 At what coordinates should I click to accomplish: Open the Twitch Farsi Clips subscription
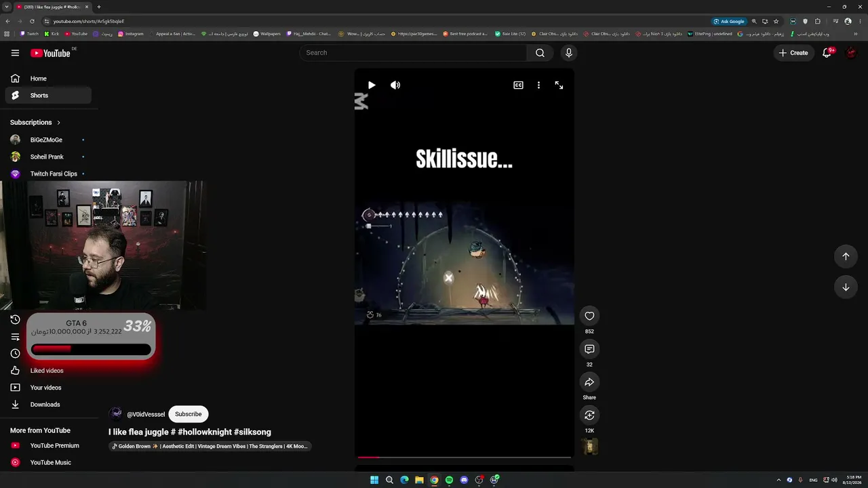[48, 174]
